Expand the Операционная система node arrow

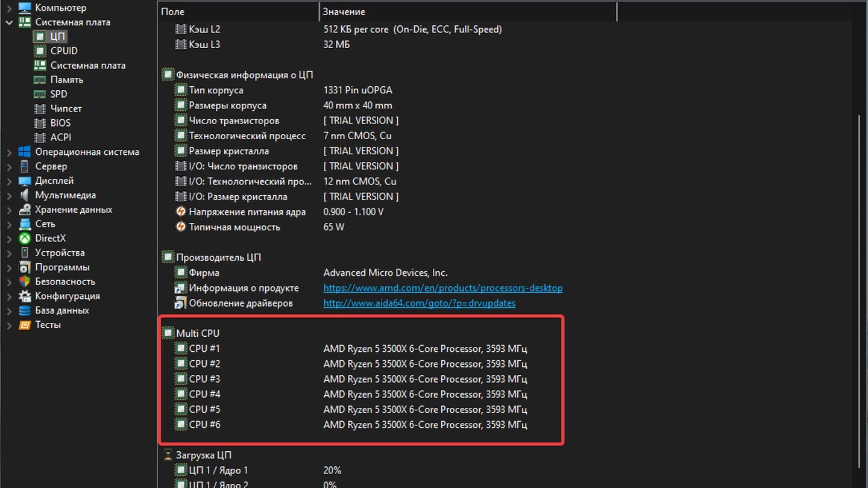click(9, 152)
